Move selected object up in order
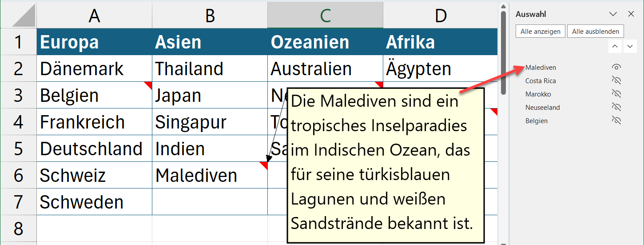The height and width of the screenshot is (245, 644). tap(615, 46)
